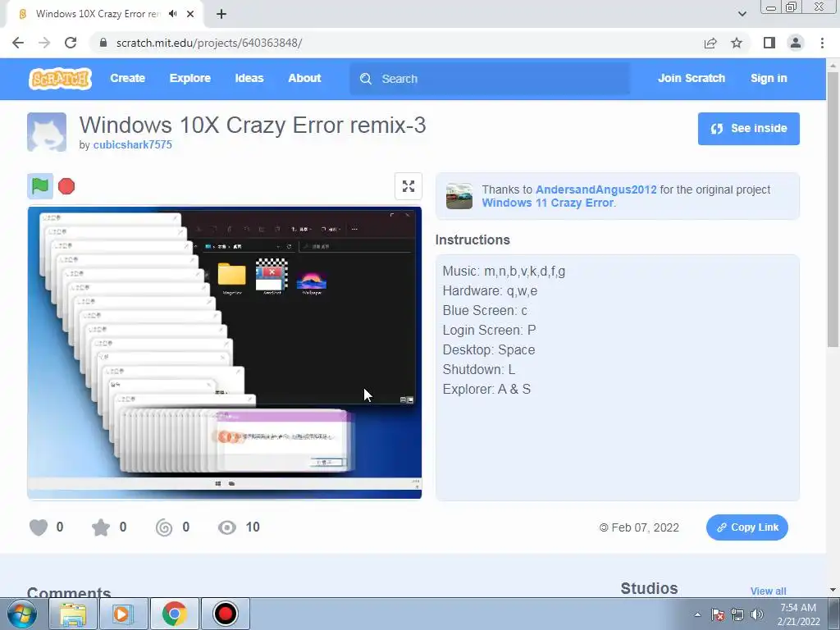The image size is (840, 630).
Task: Open AndersandAngus2012 profile link
Action: click(596, 189)
